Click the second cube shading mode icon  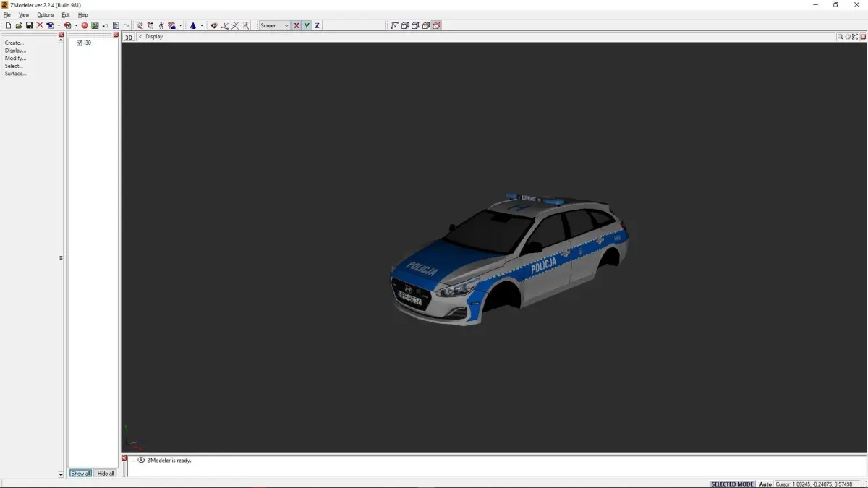[415, 25]
